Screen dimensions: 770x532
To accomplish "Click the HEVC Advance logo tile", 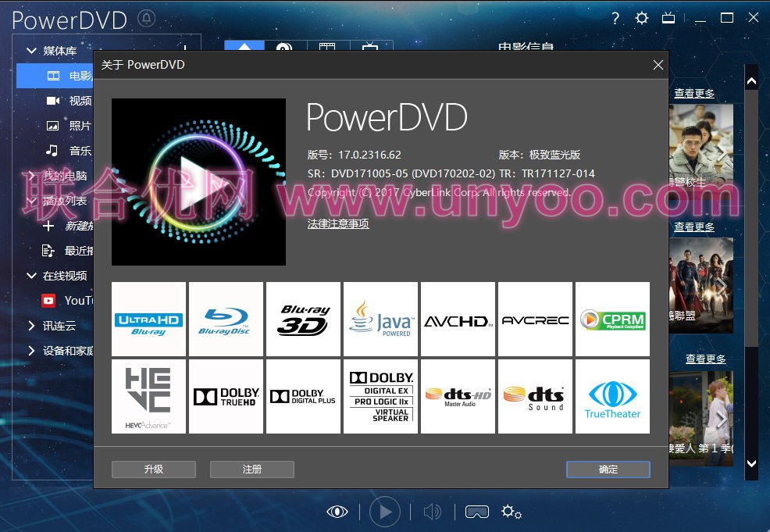I will [149, 396].
